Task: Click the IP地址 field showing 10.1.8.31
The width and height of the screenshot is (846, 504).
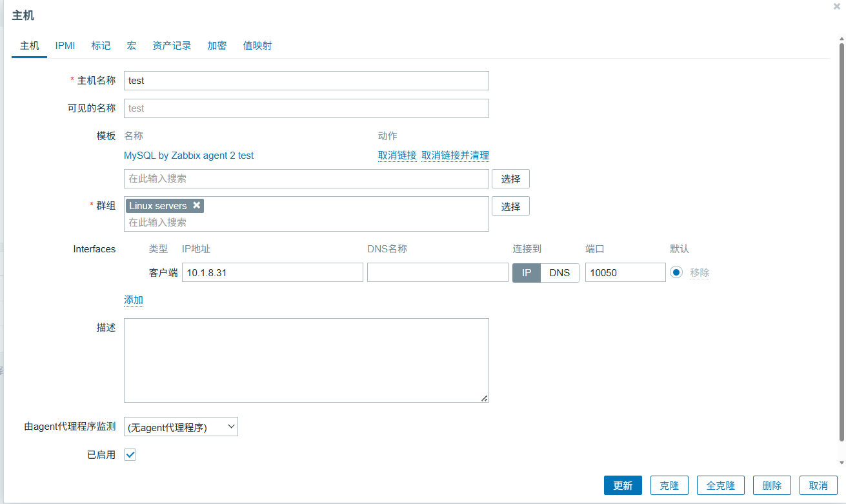Action: point(272,272)
